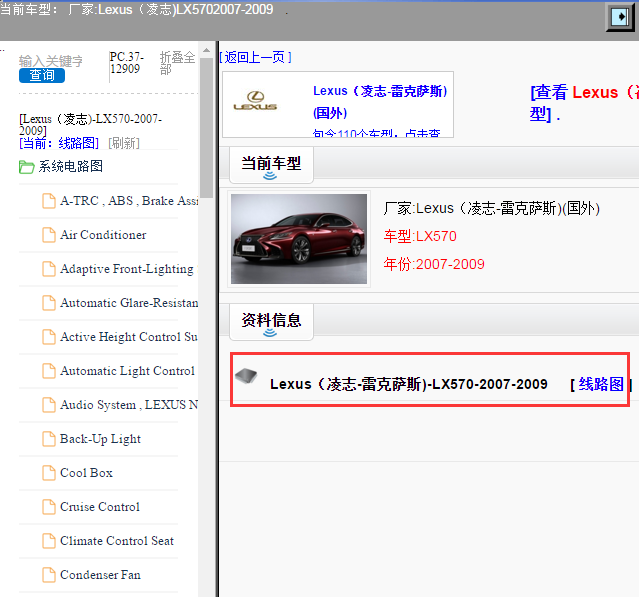
Task: Open the 系统电路图 folder icon
Action: click(x=26, y=167)
